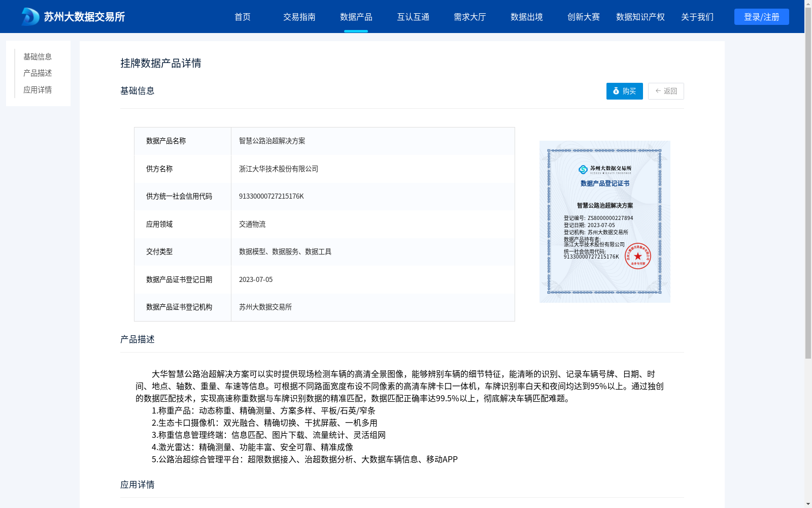
Task: Open the 交易指南 menu
Action: click(299, 17)
